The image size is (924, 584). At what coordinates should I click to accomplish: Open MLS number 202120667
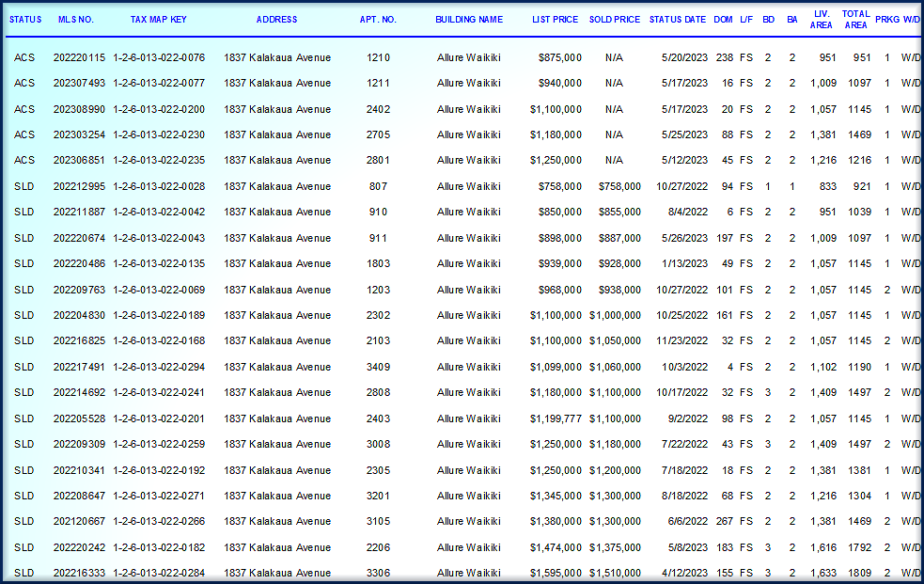click(79, 522)
